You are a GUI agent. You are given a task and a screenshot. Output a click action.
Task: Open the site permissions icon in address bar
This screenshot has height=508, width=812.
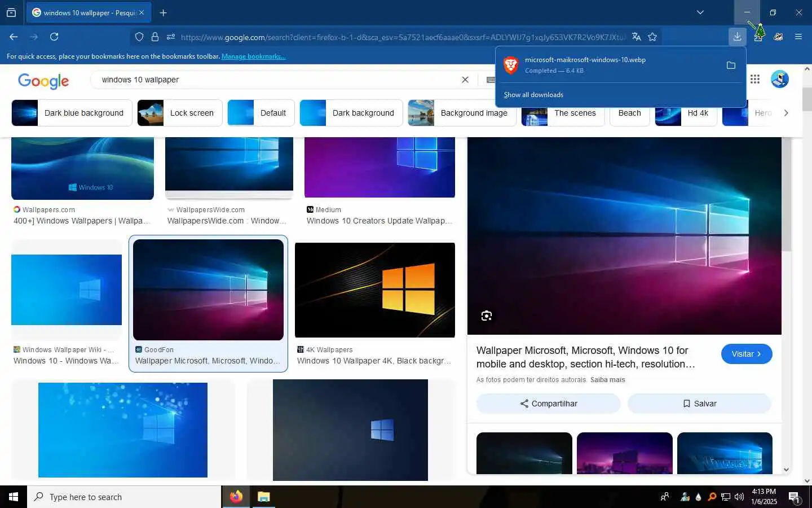click(x=171, y=37)
